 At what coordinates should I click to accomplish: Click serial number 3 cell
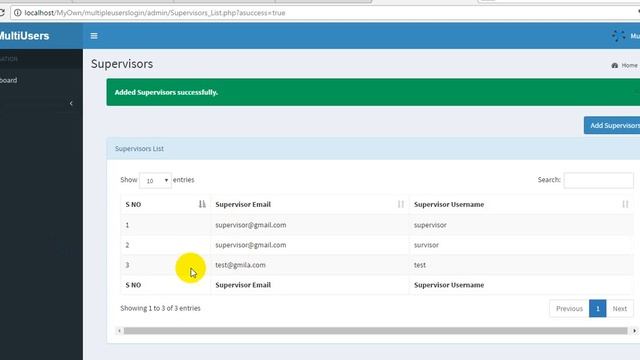pyautogui.click(x=127, y=265)
